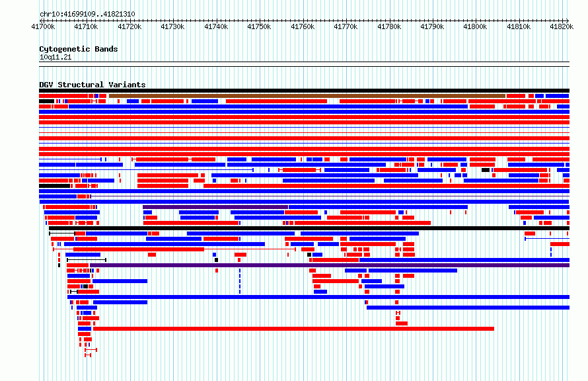Click the red variant with thin line extending to 41758k

click(174, 249)
